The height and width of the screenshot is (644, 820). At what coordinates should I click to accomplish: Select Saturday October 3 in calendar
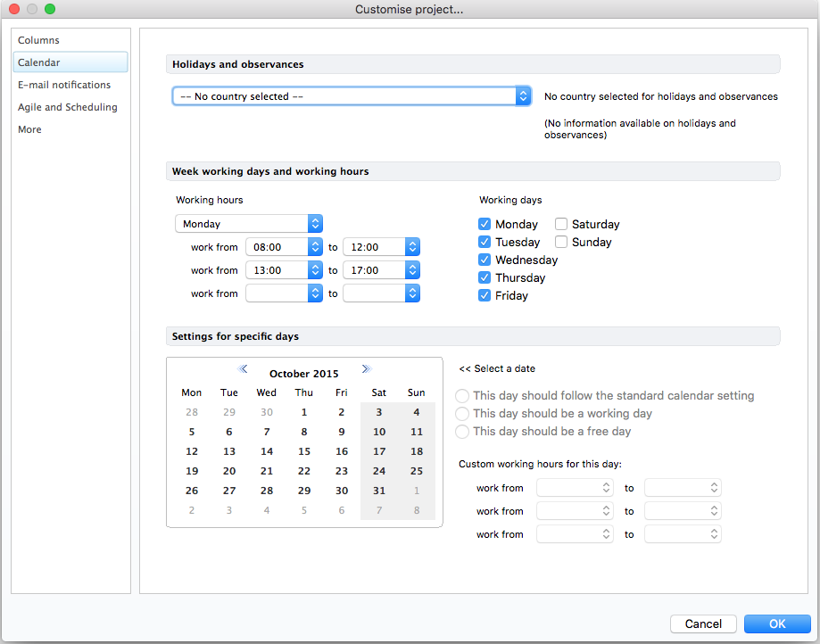[379, 412]
